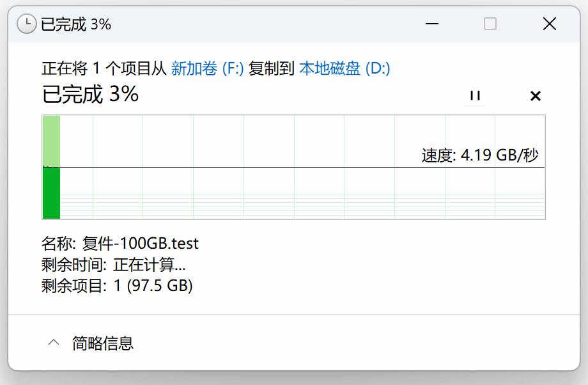Click the 剩余项目 1 (97.5 GB) line
The image size is (588, 385).
coord(117,285)
